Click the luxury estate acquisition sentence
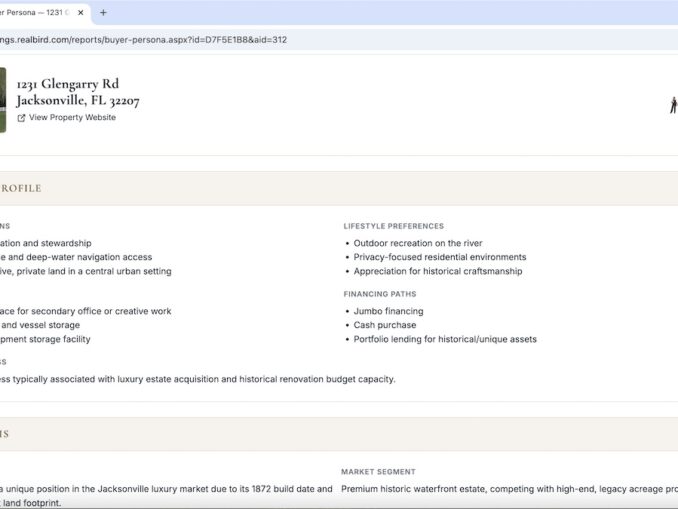678x509 pixels. click(x=198, y=379)
